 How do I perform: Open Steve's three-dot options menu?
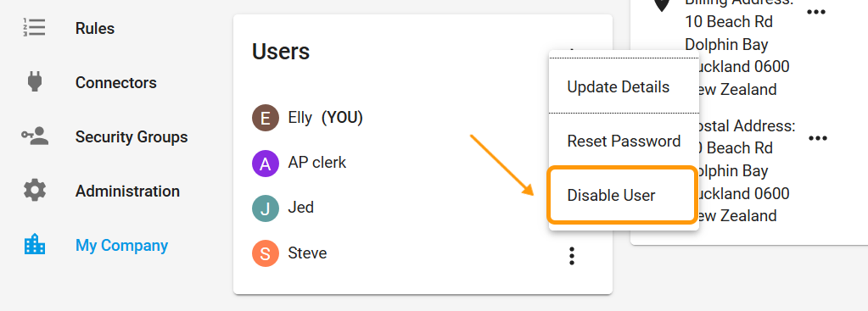(572, 256)
